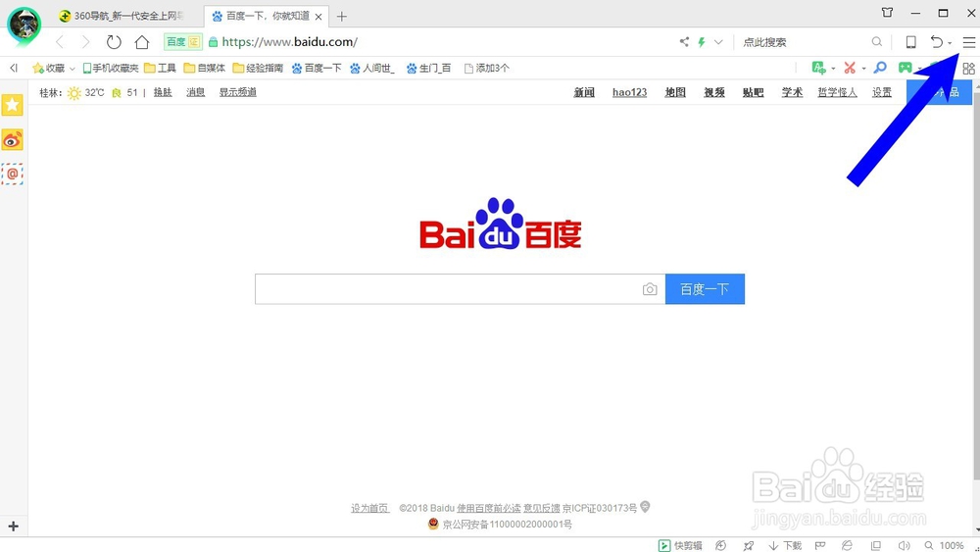Open the 经验指南 bookmark folder
980x552 pixels.
(258, 68)
